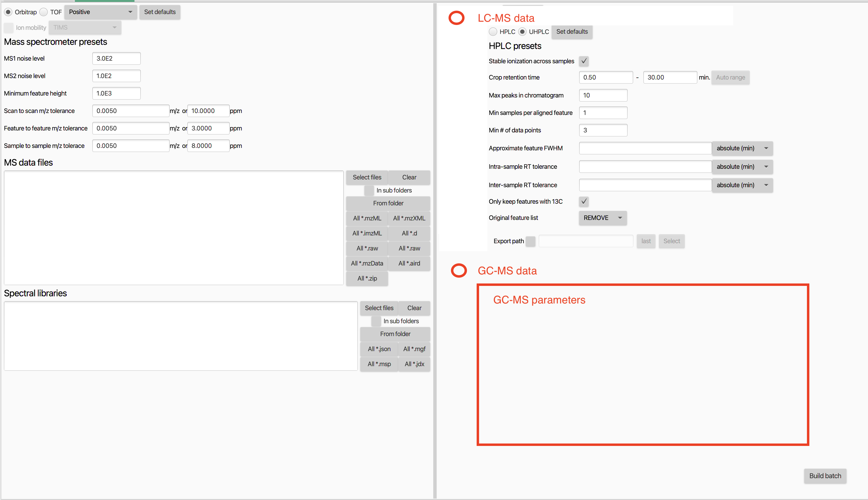Open the Original feature list REMOVE dropdown
The image size is (868, 500).
(602, 218)
